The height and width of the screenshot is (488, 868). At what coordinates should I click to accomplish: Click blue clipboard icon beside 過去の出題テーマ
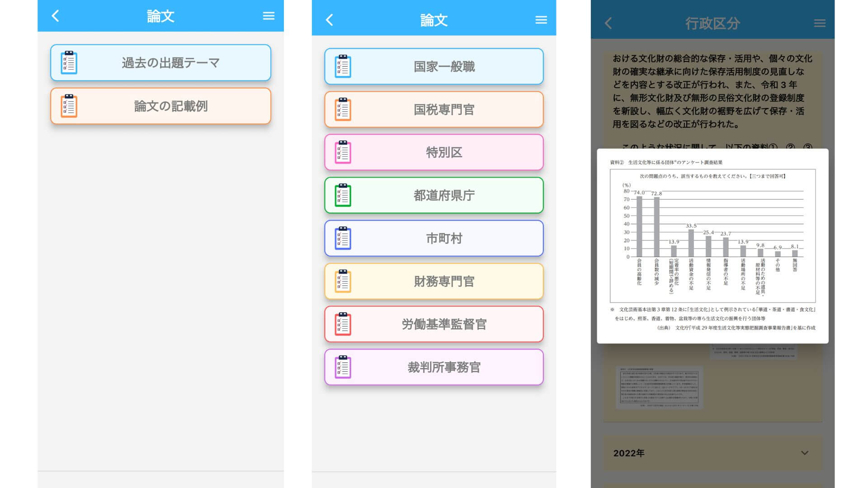[69, 63]
